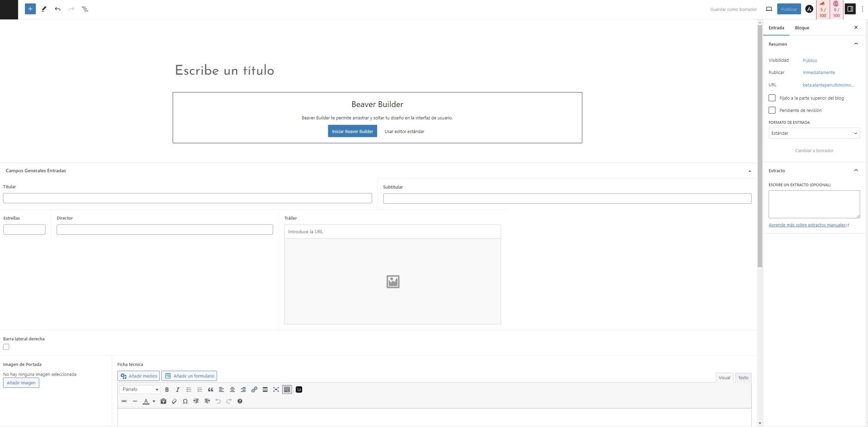Switch editor to Texto tab
Image resolution: width=868 pixels, height=427 pixels.
[x=743, y=378]
